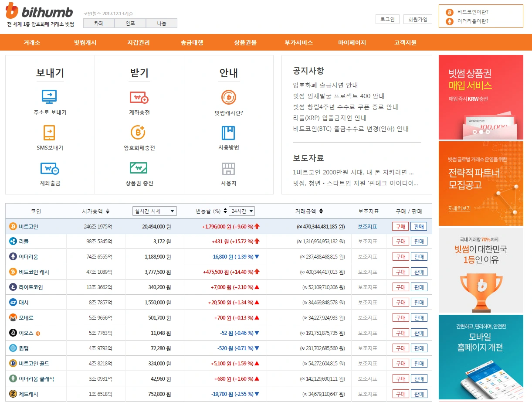Open notice 암호화폐 출금지연 안내
Viewport: 532px width, 402px height.
tap(325, 85)
